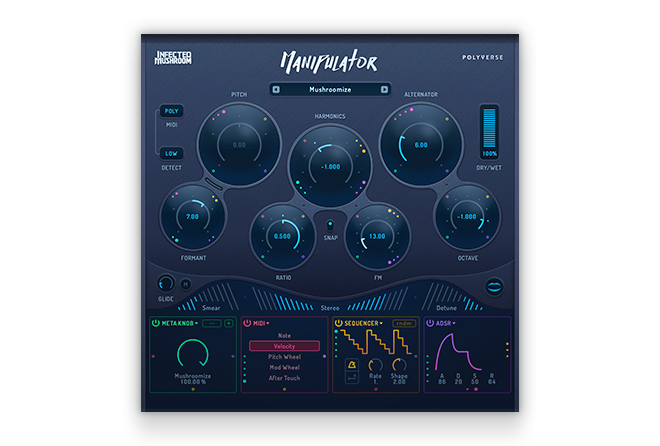Select Note in MIDI source list

284,336
